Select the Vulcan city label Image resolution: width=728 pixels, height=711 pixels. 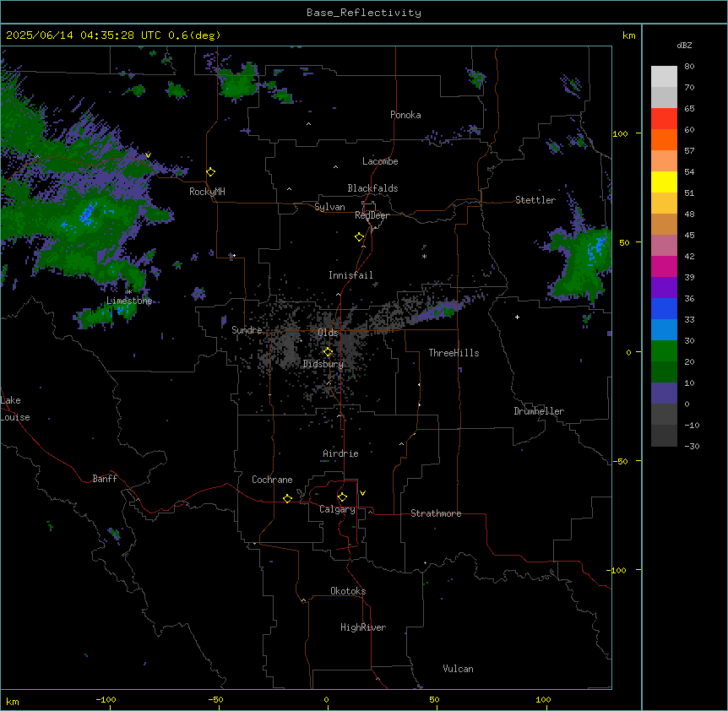point(459,669)
